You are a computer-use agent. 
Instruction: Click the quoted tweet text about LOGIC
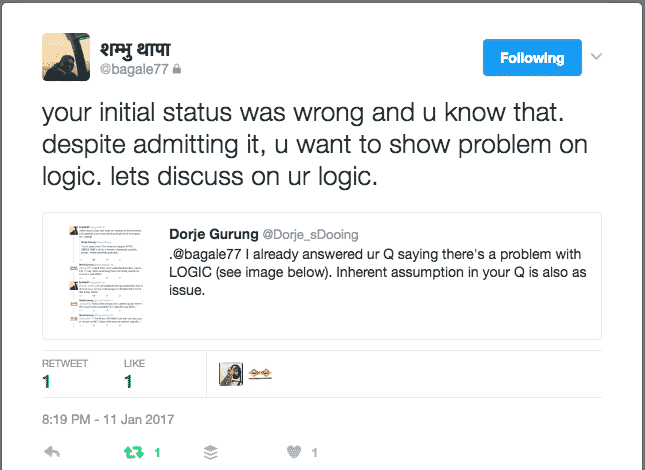click(378, 272)
